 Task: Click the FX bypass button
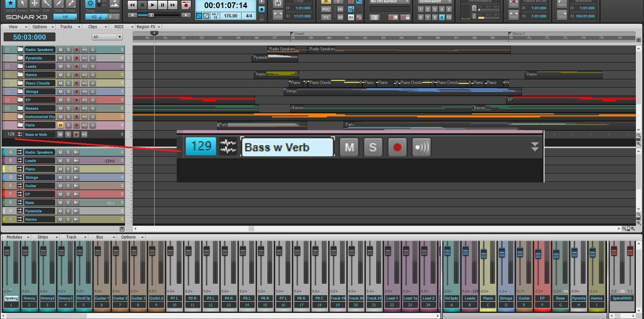tap(326, 17)
